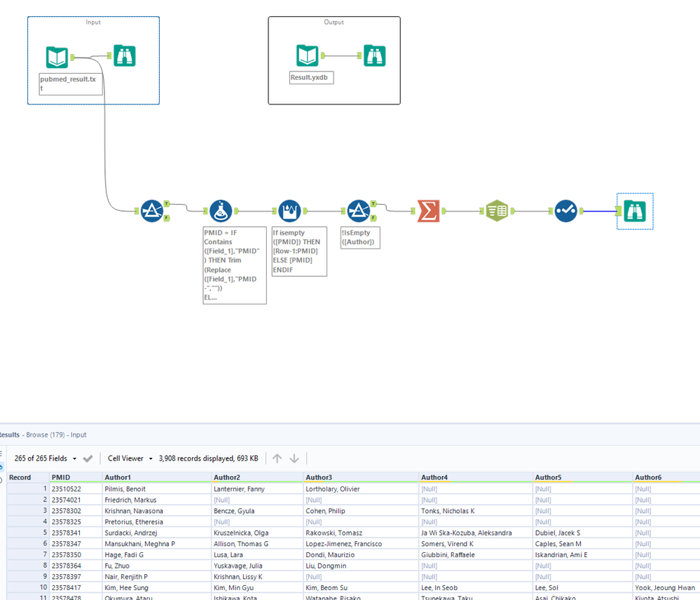The height and width of the screenshot is (600, 700).
Task: Click the PMID column header
Action: [76, 477]
